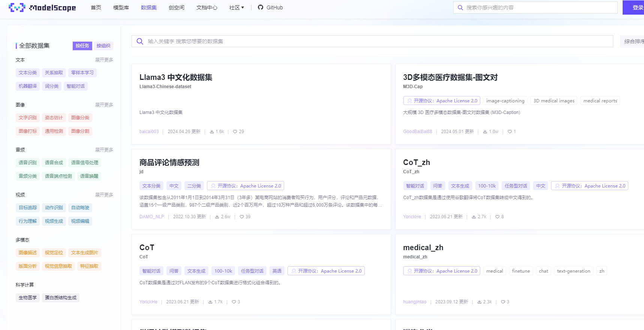Click the 二分类 tag on 商品评论情感预测
The width and height of the screenshot is (644, 330).
(194, 186)
